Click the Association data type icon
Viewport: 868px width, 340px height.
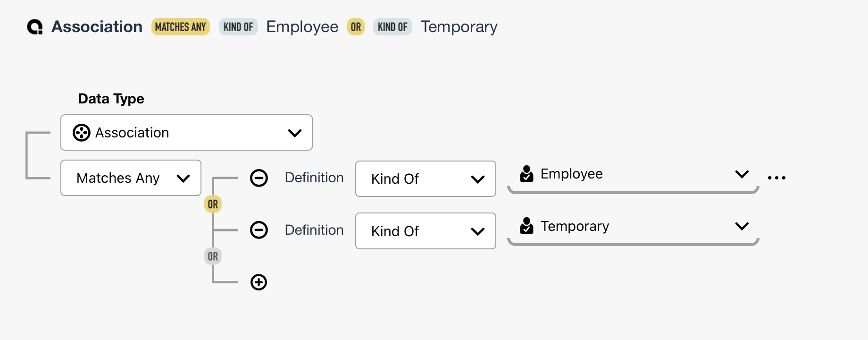pos(81,133)
